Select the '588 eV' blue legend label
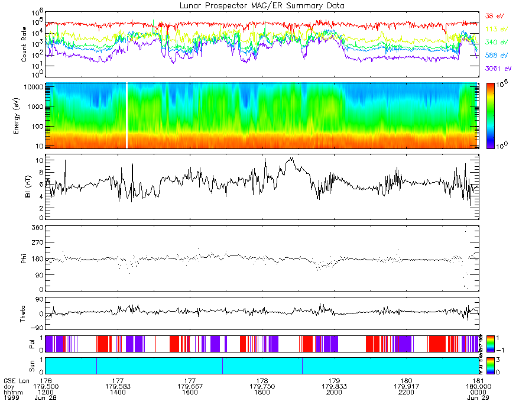Viewport: 532px width, 414px height. (x=497, y=56)
